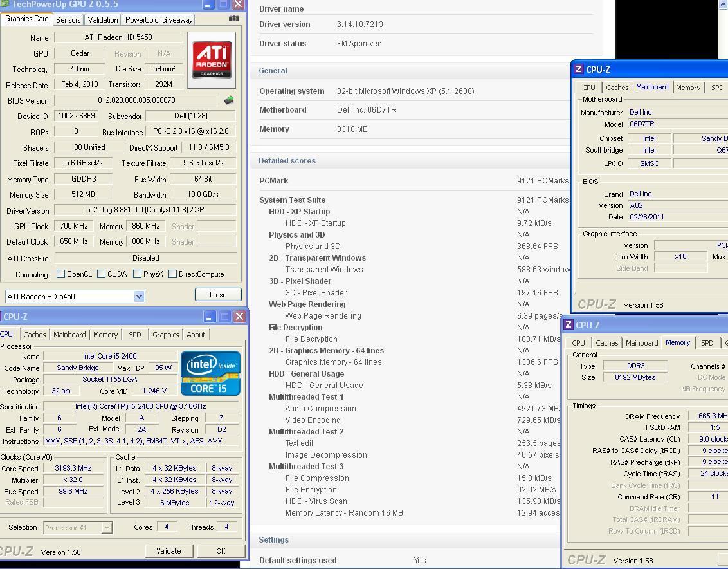Click the Bus Interface PCI-E 2.0 field

coord(190,131)
